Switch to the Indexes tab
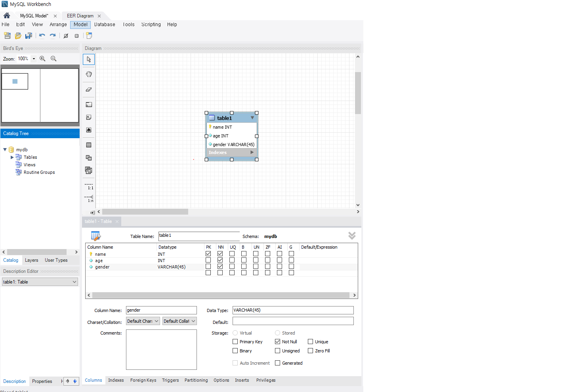The image size is (584, 392). coord(116,380)
